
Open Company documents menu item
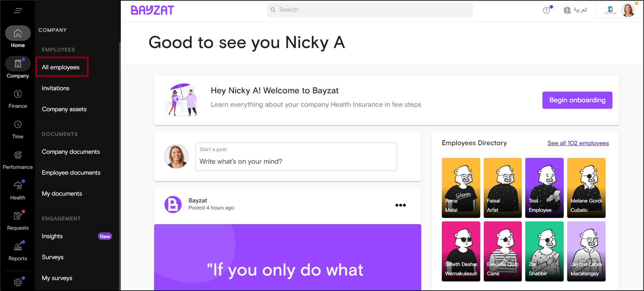point(71,152)
